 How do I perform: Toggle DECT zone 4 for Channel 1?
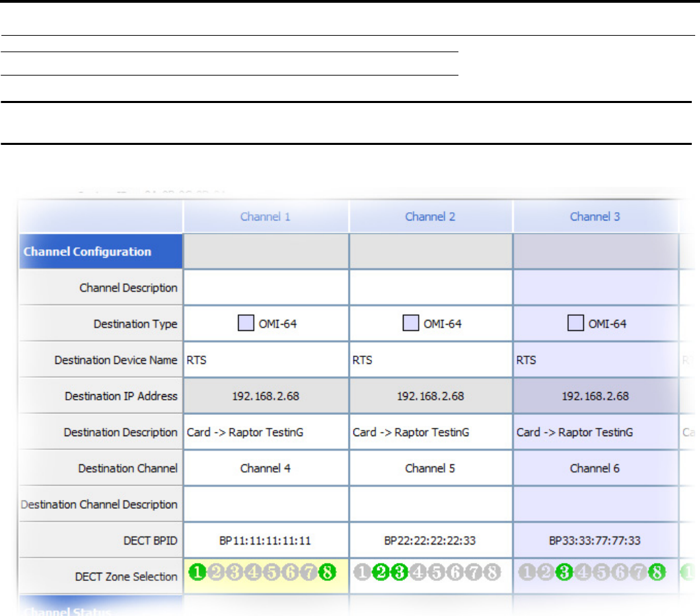(253, 572)
